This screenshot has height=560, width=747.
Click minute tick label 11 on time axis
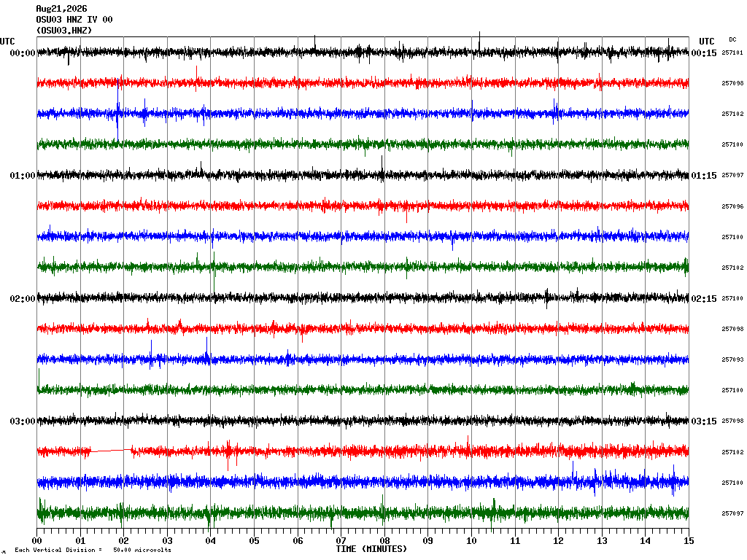click(x=515, y=541)
